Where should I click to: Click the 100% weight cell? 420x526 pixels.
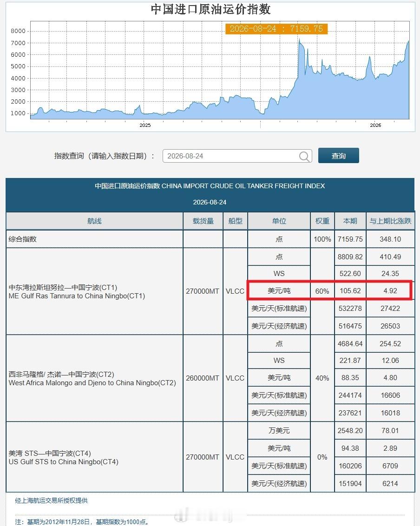click(x=322, y=239)
